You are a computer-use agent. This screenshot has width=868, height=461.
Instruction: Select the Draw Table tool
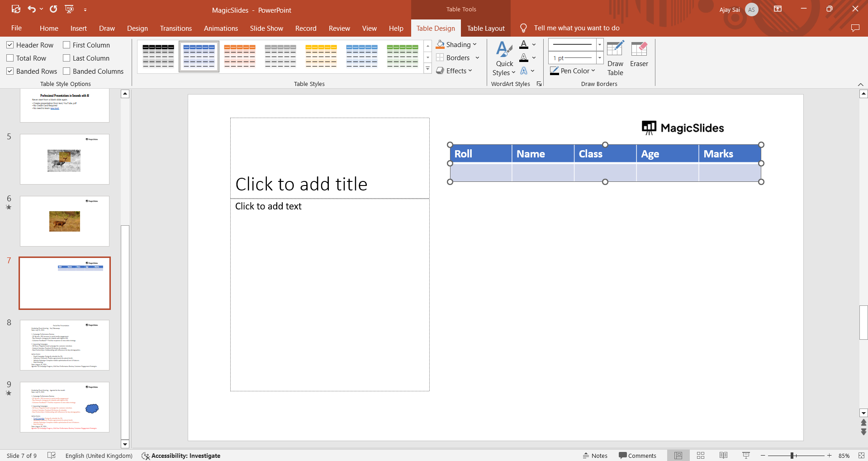pos(615,58)
